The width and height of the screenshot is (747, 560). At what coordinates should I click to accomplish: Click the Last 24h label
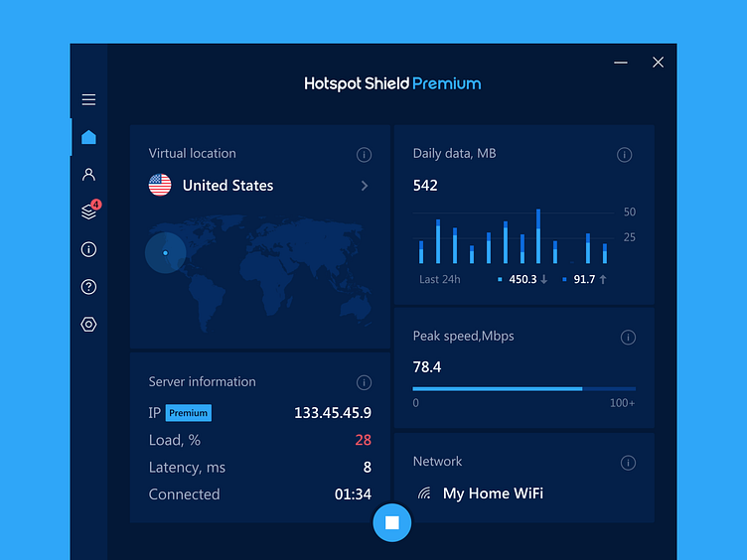[x=440, y=280]
